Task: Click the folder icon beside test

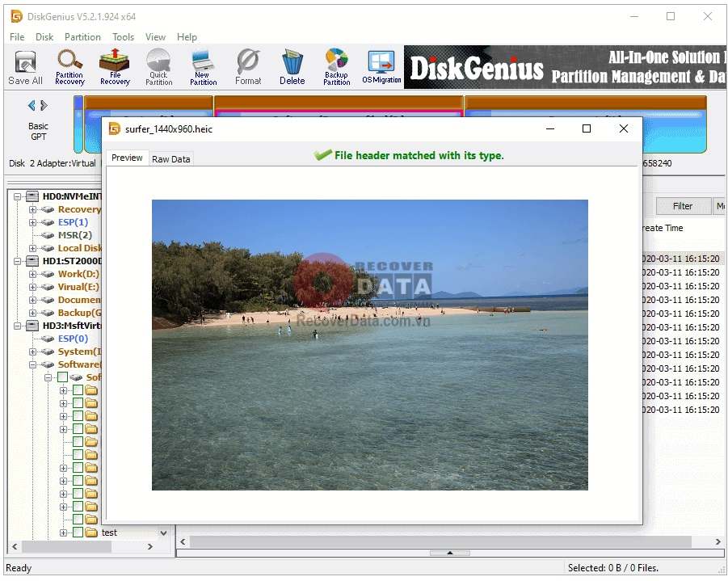Action: point(91,533)
